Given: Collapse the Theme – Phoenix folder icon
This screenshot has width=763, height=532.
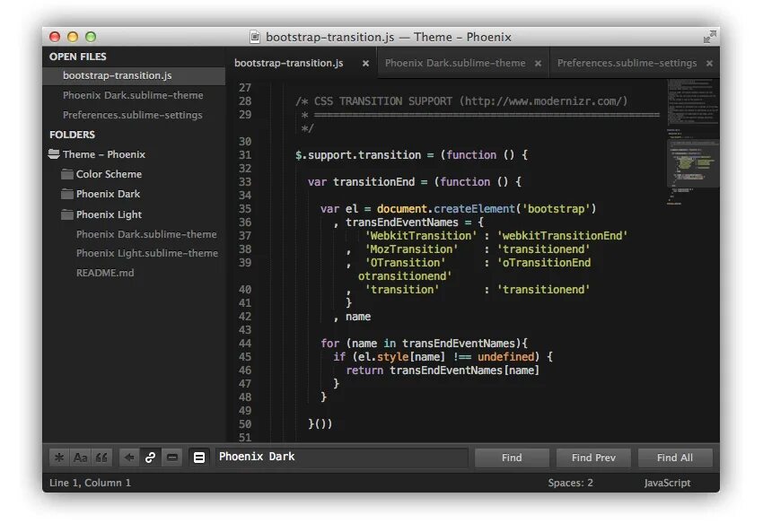Looking at the screenshot, I should click(54, 154).
